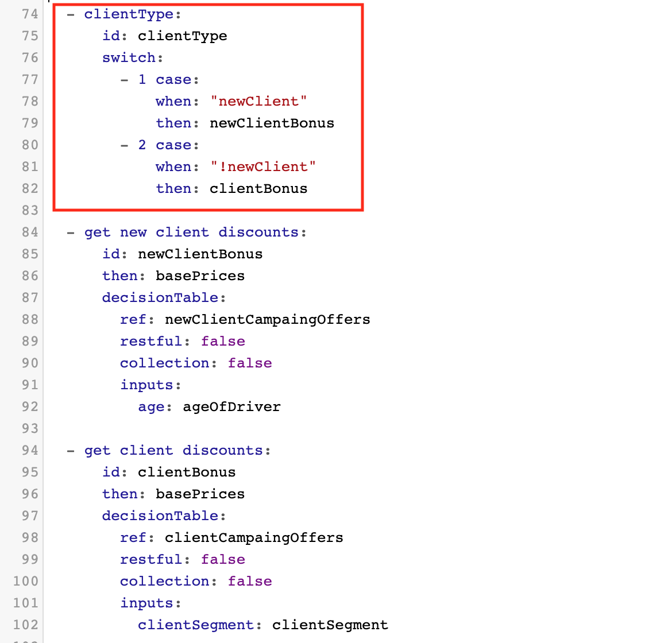Click the switch key on line 76
Viewport: 672px width, 643px height.
[129, 57]
